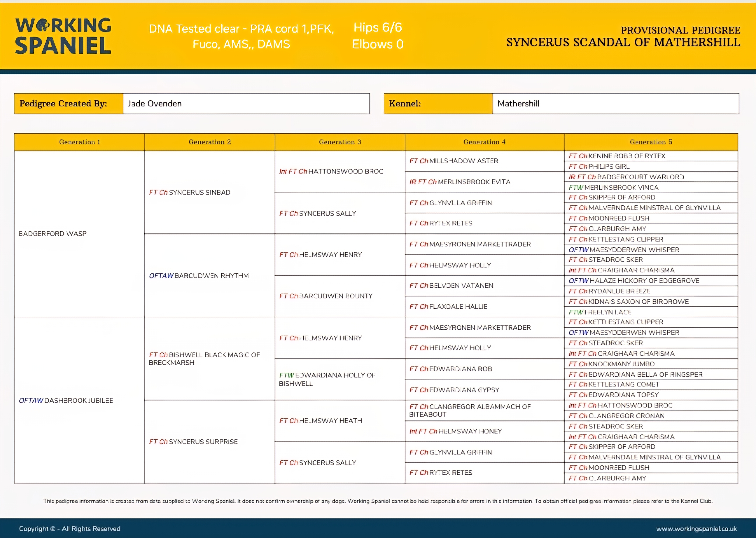The height and width of the screenshot is (538, 756).
Task: Click the Generation 3 column header
Action: (340, 142)
